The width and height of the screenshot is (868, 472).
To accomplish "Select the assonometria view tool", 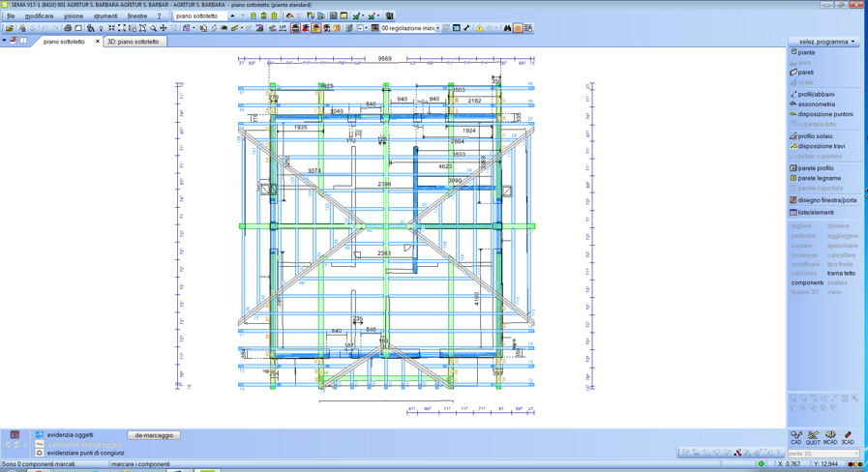I will click(816, 104).
